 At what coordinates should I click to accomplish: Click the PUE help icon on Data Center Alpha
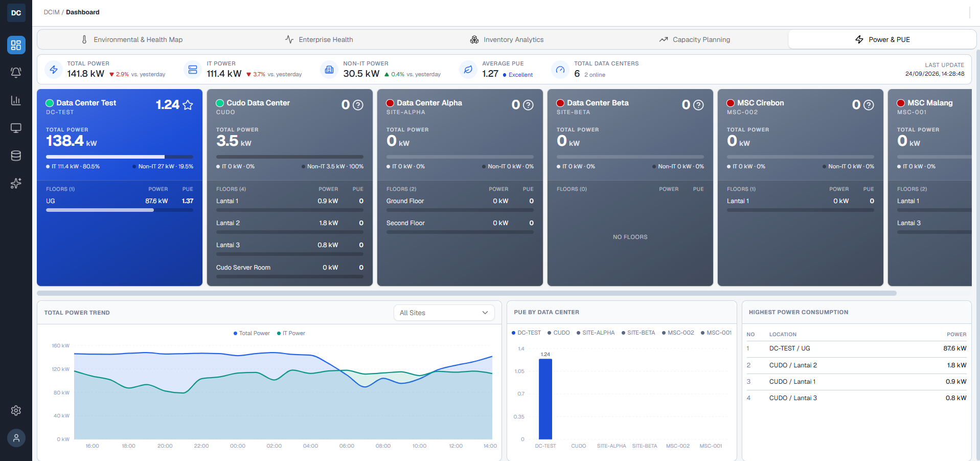(x=529, y=105)
